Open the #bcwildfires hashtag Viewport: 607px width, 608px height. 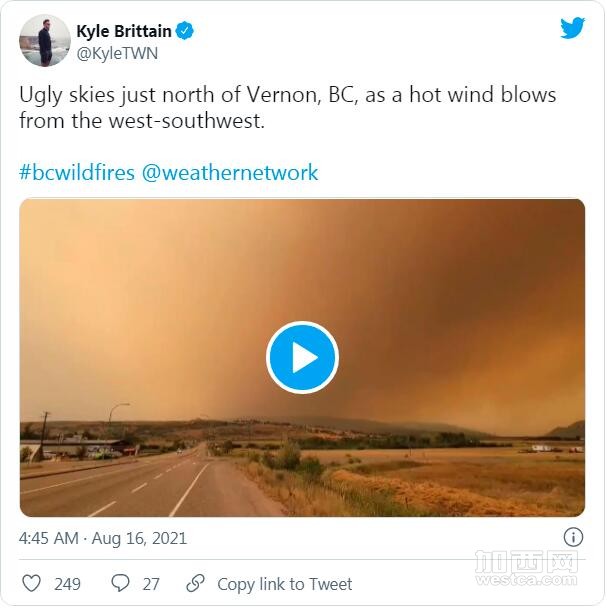pyautogui.click(x=76, y=172)
